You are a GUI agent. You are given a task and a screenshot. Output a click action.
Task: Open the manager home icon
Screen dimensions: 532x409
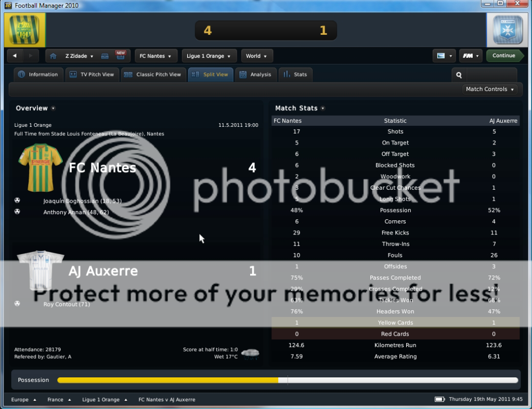54,56
